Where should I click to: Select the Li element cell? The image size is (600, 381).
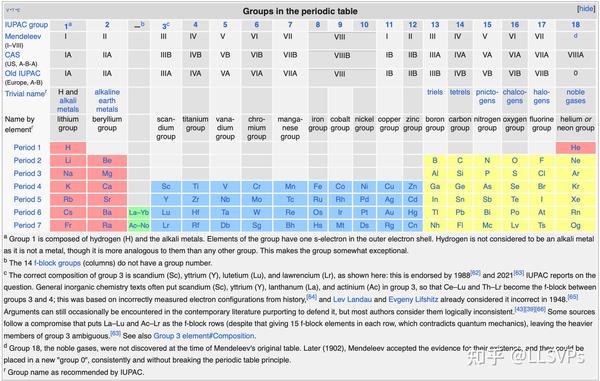68,160
